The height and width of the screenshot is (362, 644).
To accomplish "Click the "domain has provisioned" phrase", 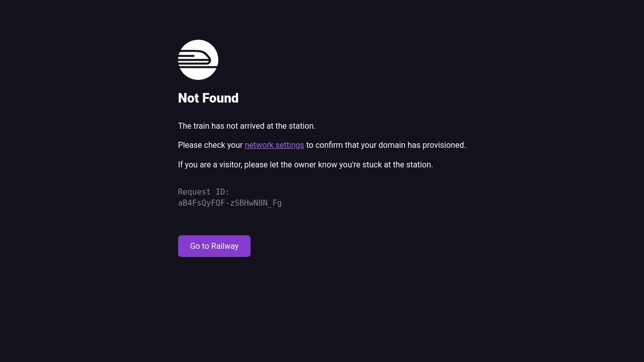I will click(x=422, y=145).
